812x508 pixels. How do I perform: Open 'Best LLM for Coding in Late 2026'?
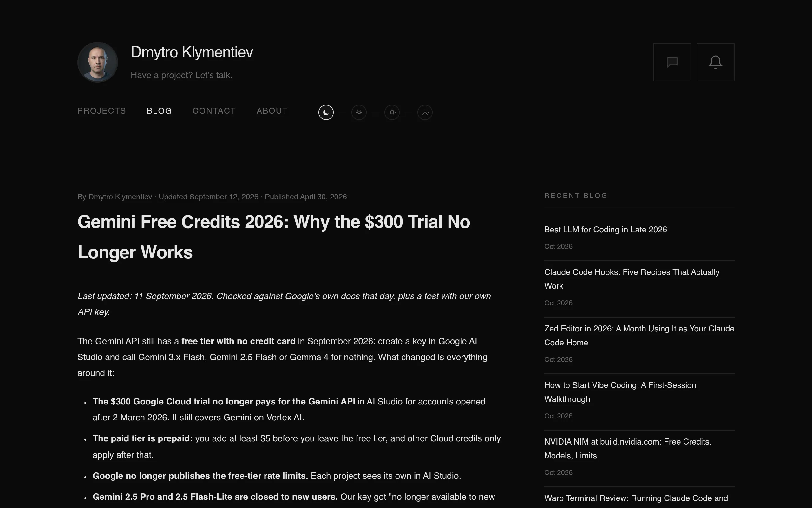pyautogui.click(x=605, y=230)
